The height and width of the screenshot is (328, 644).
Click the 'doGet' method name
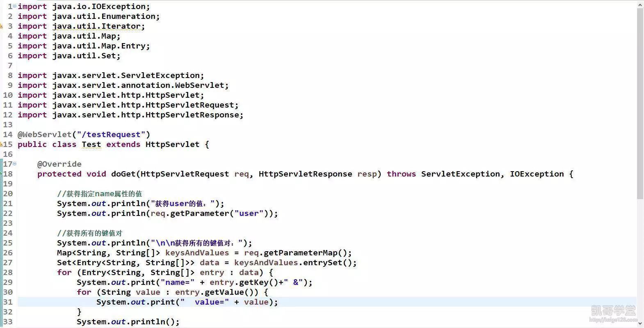click(123, 174)
